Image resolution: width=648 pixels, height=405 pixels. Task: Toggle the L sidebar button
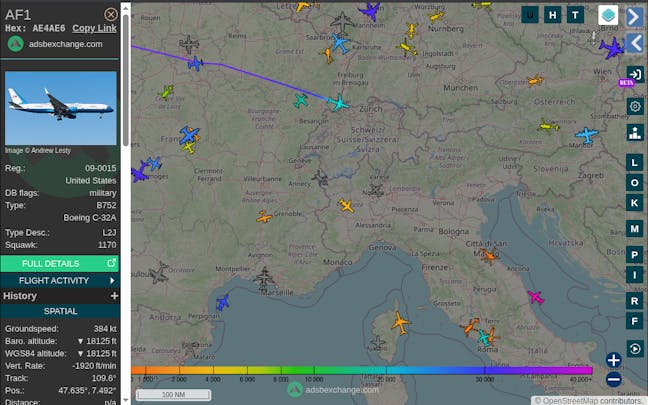coord(634,162)
